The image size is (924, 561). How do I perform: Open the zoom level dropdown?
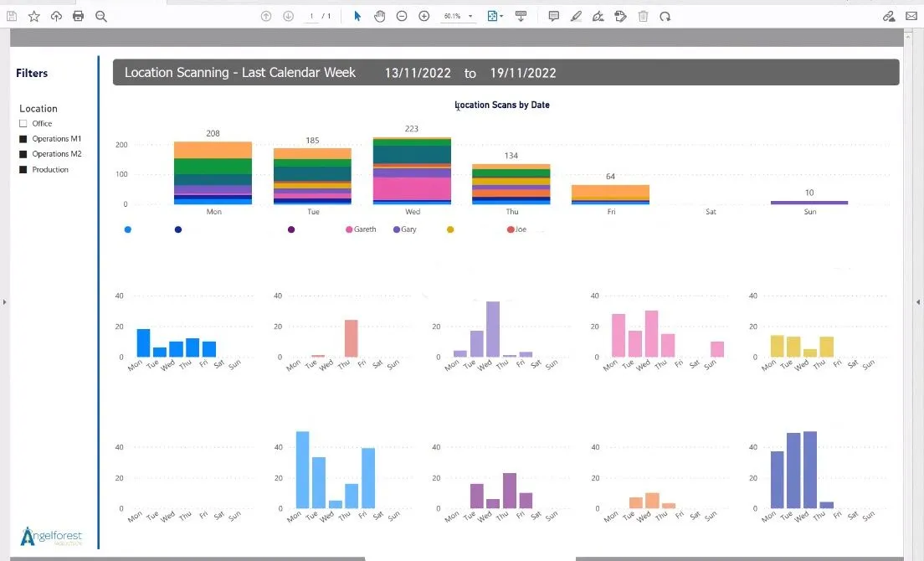point(472,15)
